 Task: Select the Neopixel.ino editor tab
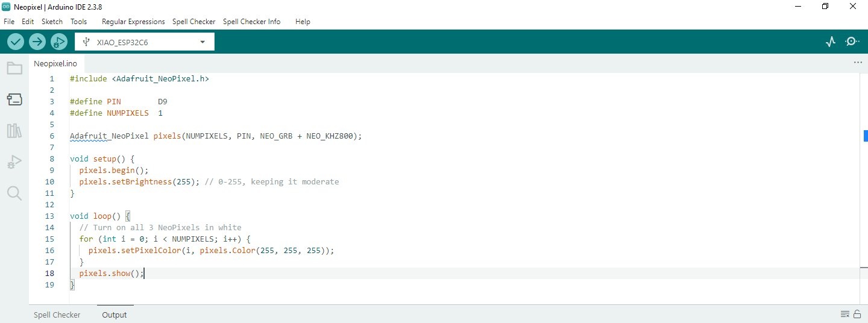55,63
